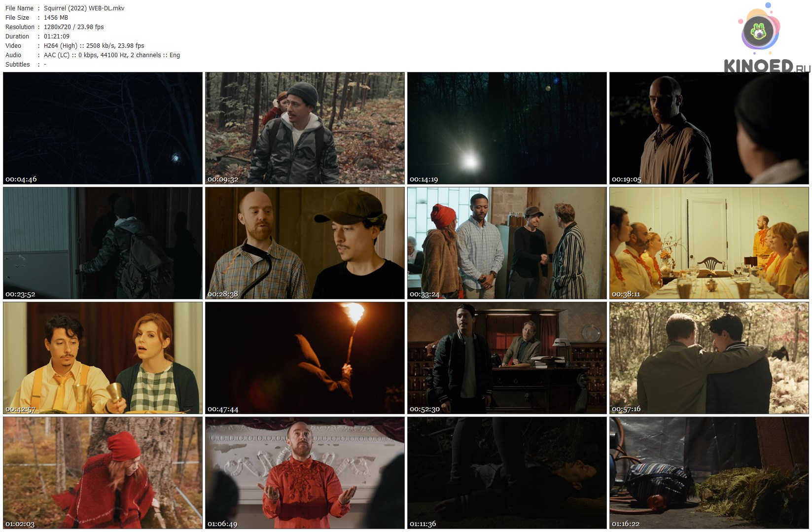Open the office desk thumbnail at 00:52:30
This screenshot has height=532, width=812.
[x=507, y=358]
